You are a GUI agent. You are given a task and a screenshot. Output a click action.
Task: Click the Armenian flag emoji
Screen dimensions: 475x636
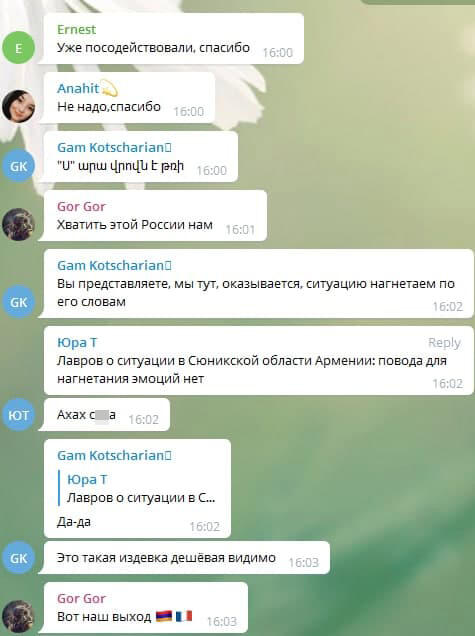[164, 617]
